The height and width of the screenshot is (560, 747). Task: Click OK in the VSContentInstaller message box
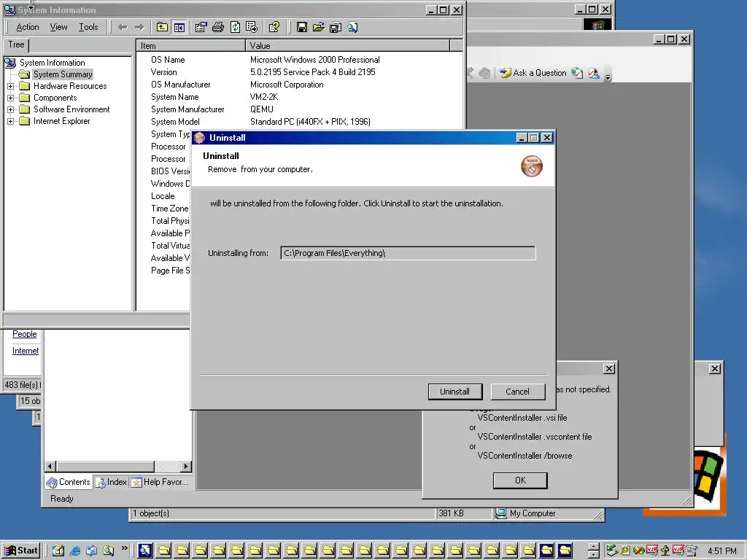click(x=520, y=481)
